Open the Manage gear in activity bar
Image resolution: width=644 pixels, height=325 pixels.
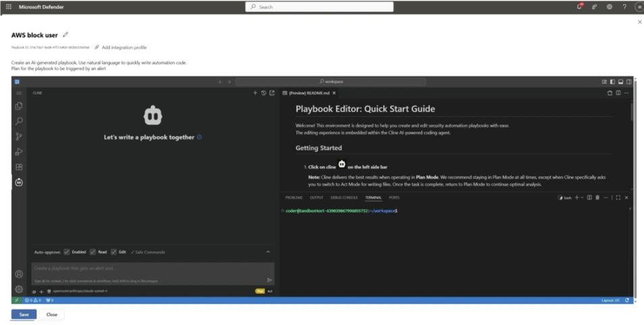pyautogui.click(x=19, y=289)
